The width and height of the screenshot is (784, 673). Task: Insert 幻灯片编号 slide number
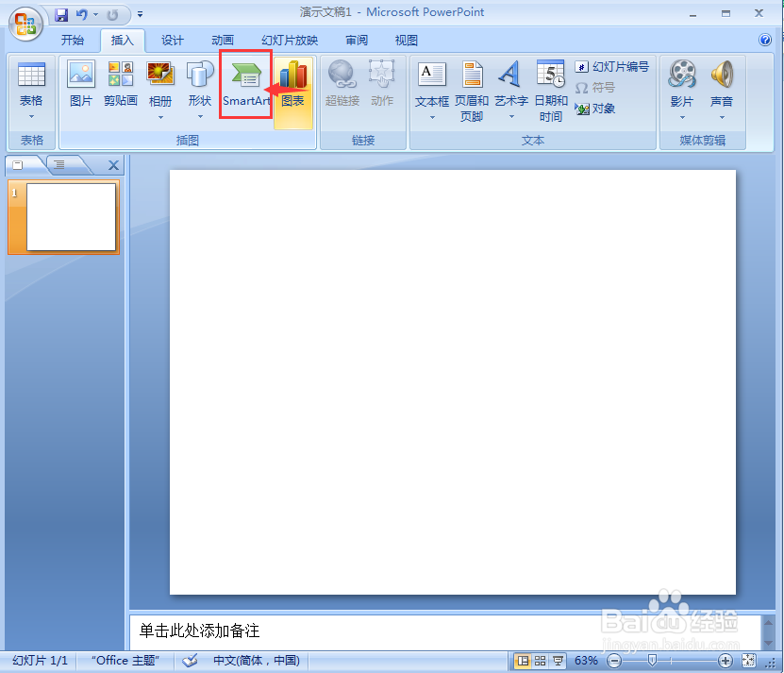coord(612,67)
